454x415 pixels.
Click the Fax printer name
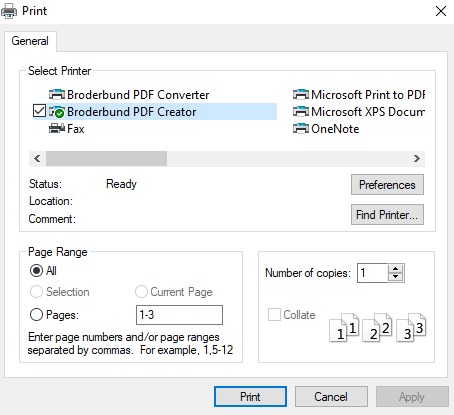coord(76,129)
